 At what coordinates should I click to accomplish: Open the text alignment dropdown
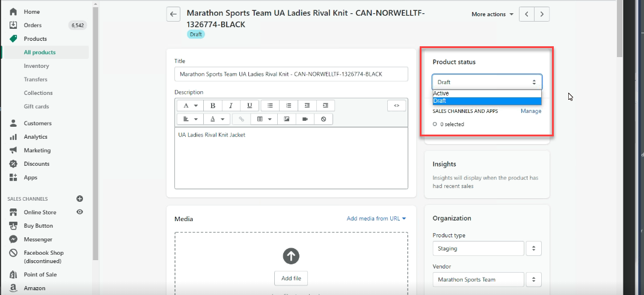(x=190, y=119)
